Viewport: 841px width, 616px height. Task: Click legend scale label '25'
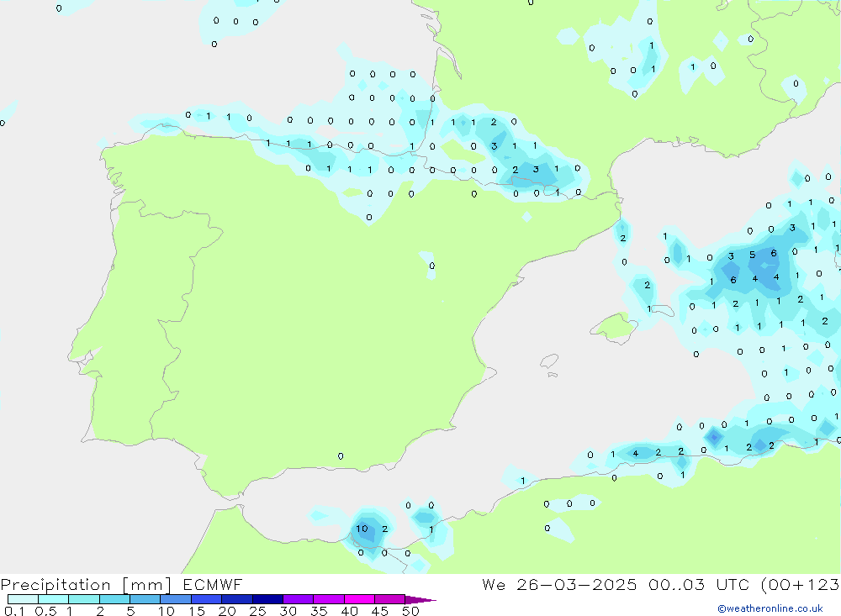(x=257, y=611)
